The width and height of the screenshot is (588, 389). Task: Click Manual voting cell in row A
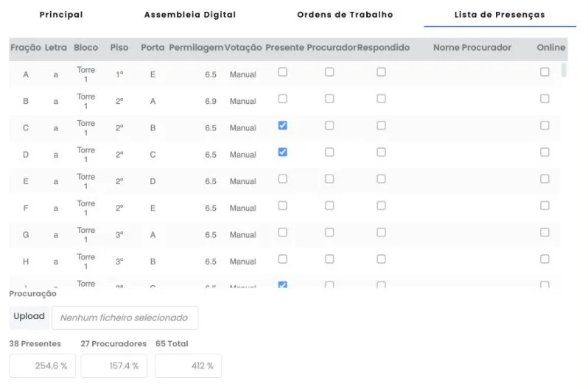coord(243,74)
